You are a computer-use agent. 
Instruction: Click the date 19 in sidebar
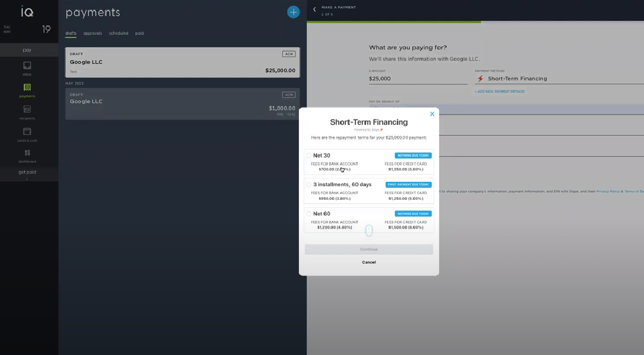tap(46, 29)
